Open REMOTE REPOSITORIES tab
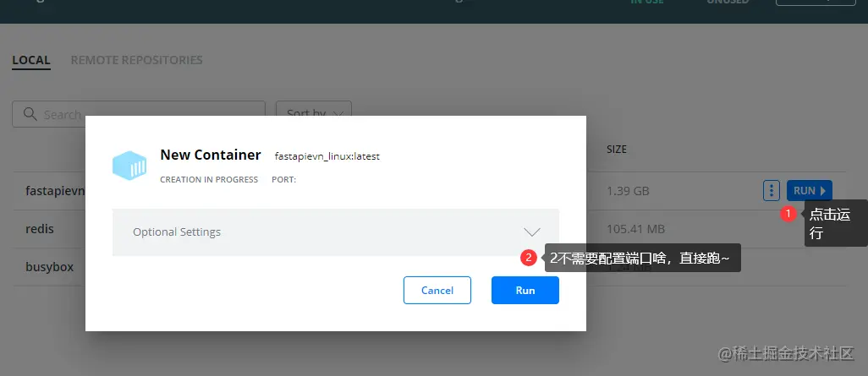 (x=137, y=60)
